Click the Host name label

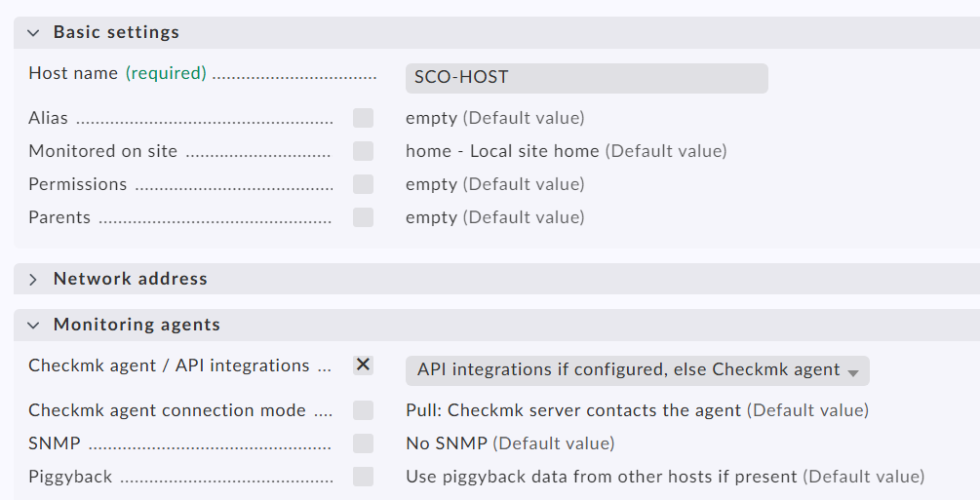(x=73, y=73)
